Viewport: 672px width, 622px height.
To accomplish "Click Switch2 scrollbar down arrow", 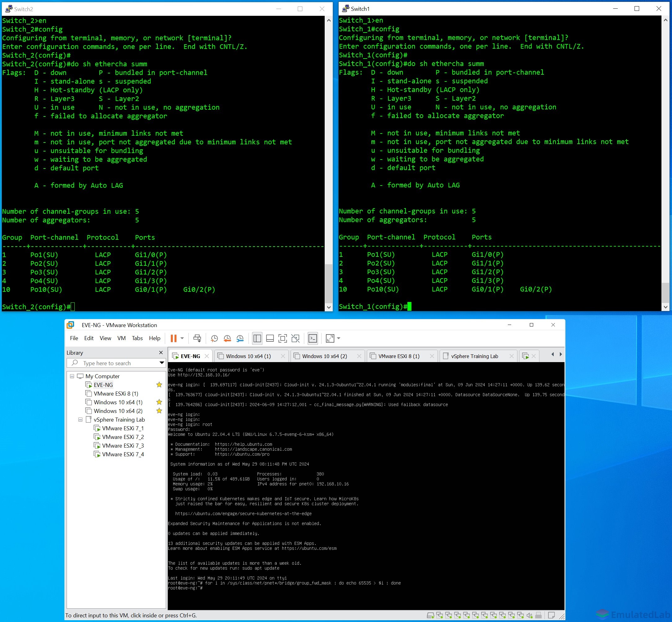I will pyautogui.click(x=329, y=307).
